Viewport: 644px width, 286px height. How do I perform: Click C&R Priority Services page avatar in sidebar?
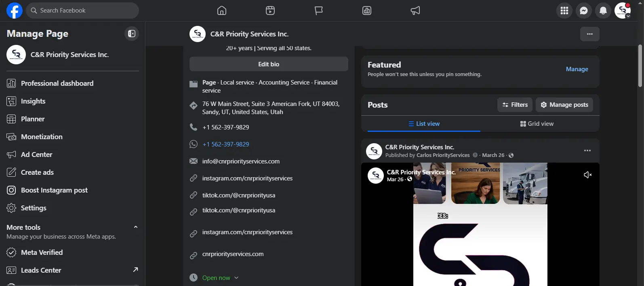(x=16, y=55)
